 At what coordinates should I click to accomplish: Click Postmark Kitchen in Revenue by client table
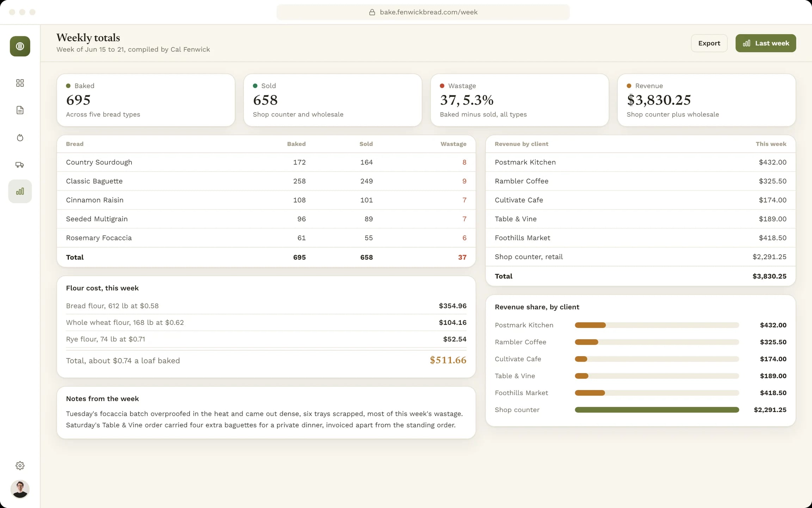click(525, 162)
